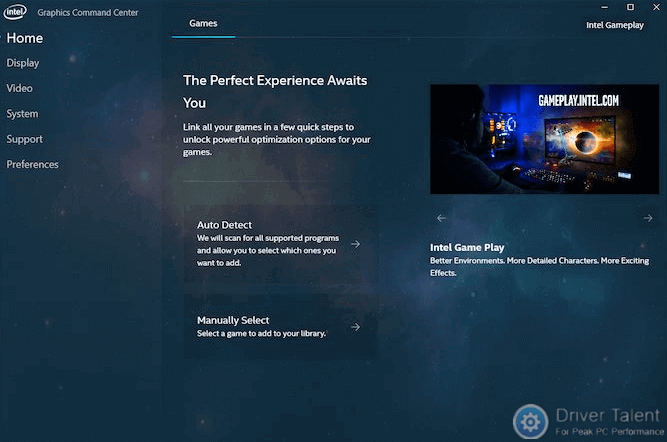The height and width of the screenshot is (442, 667).
Task: Maximize the Graphics Command Center window
Action: click(630, 7)
